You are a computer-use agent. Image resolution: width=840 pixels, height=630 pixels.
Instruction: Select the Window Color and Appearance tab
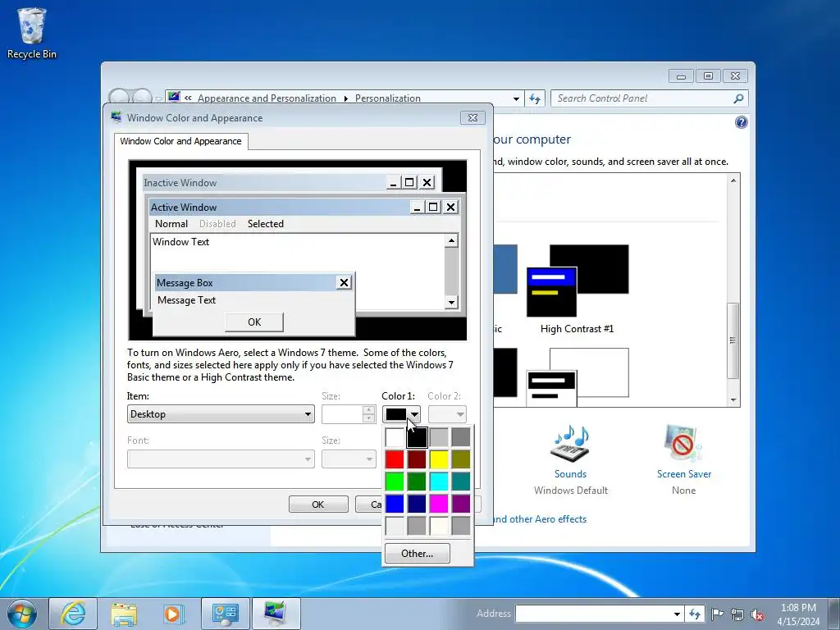tap(180, 141)
